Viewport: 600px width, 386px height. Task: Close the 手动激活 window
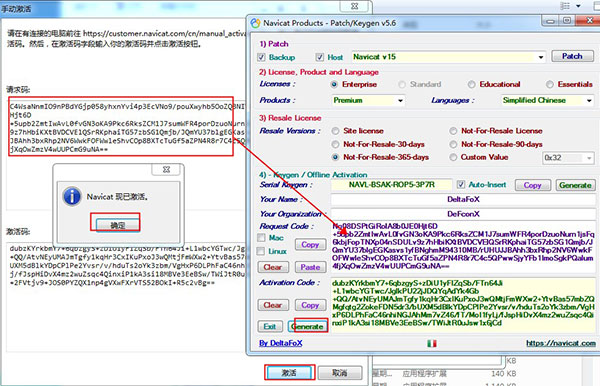point(355,6)
